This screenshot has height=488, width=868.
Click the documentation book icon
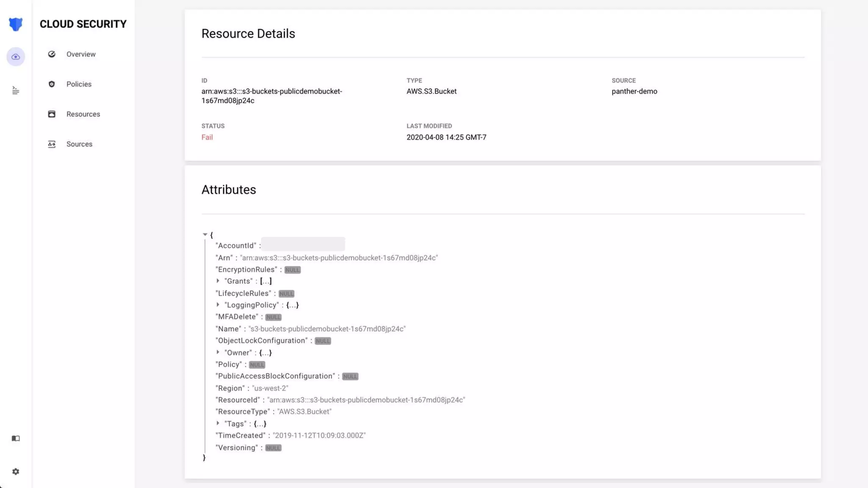[x=16, y=438]
